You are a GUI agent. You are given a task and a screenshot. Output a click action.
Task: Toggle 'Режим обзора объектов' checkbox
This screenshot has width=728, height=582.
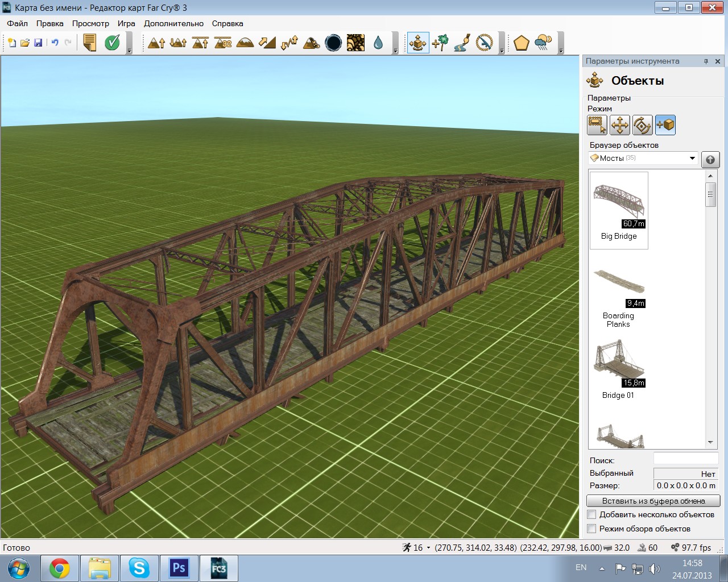tap(592, 529)
